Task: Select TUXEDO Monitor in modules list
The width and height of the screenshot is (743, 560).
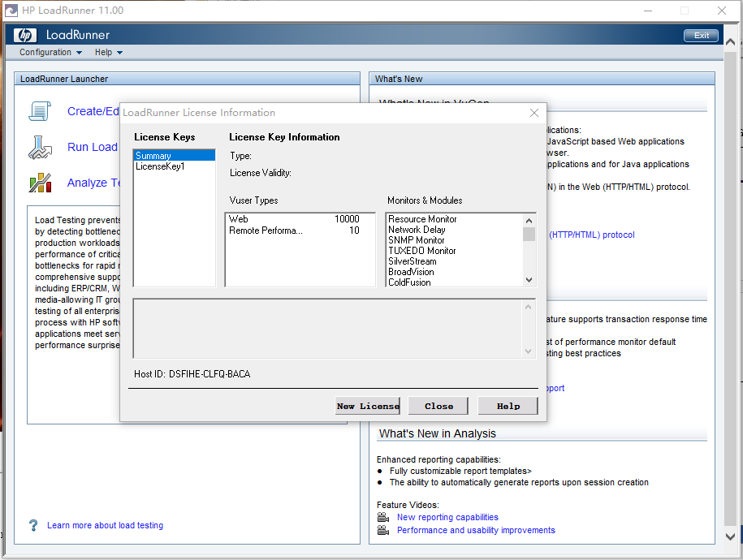Action: pos(455,251)
